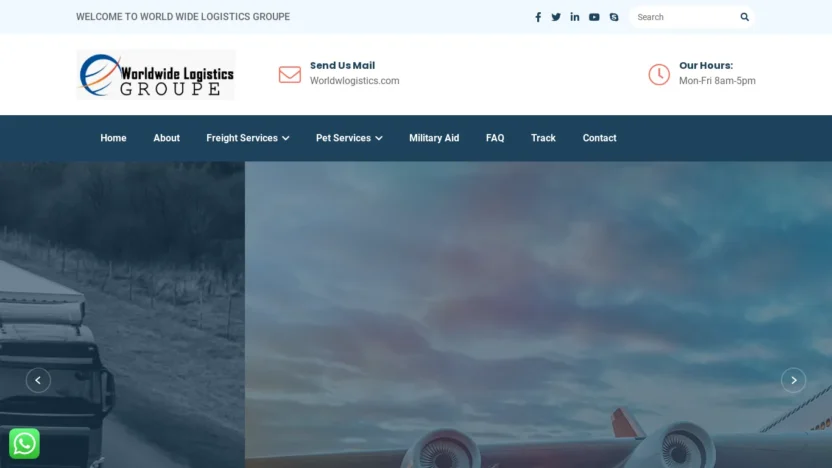The height and width of the screenshot is (468, 832).
Task: Open the Track menu item
Action: pyautogui.click(x=543, y=138)
